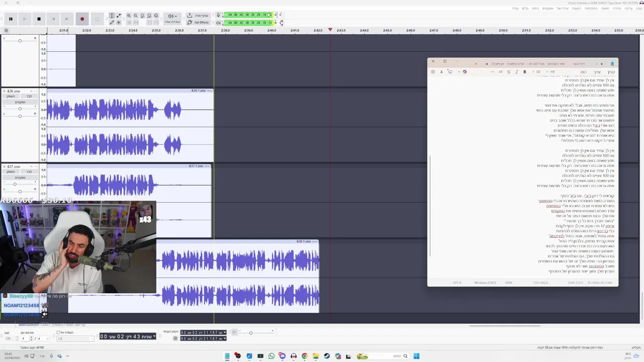Toggle italic in Notepad toolbar

pyautogui.click(x=517, y=72)
